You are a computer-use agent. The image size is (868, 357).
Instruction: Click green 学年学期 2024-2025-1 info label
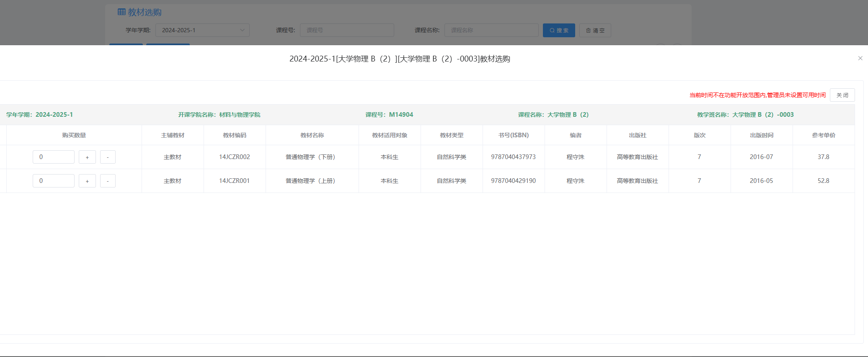tap(39, 115)
